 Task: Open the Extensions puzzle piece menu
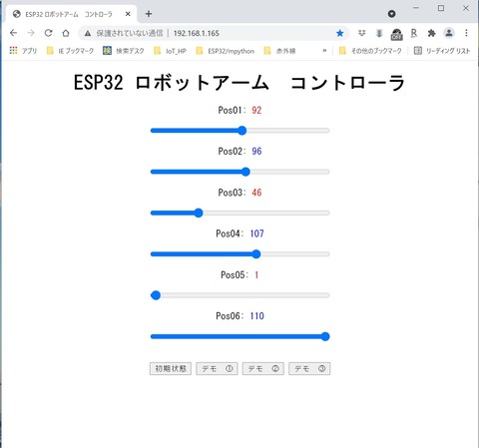coord(431,33)
